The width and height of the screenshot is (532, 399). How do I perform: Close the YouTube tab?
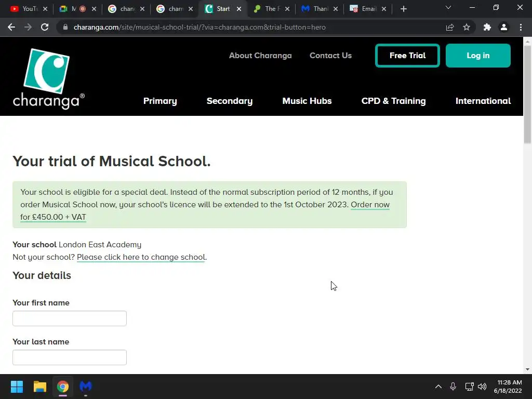click(x=45, y=9)
